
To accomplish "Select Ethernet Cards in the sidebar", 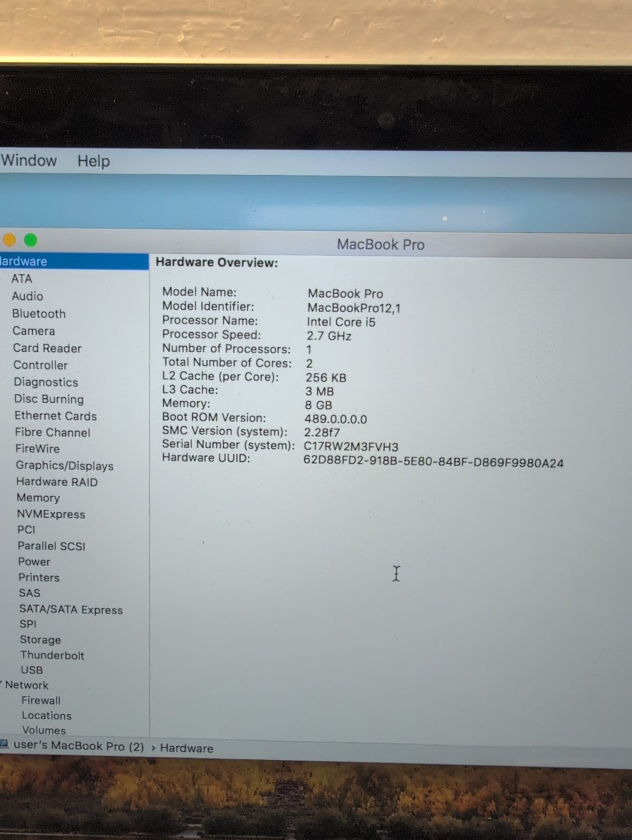I will point(56,416).
